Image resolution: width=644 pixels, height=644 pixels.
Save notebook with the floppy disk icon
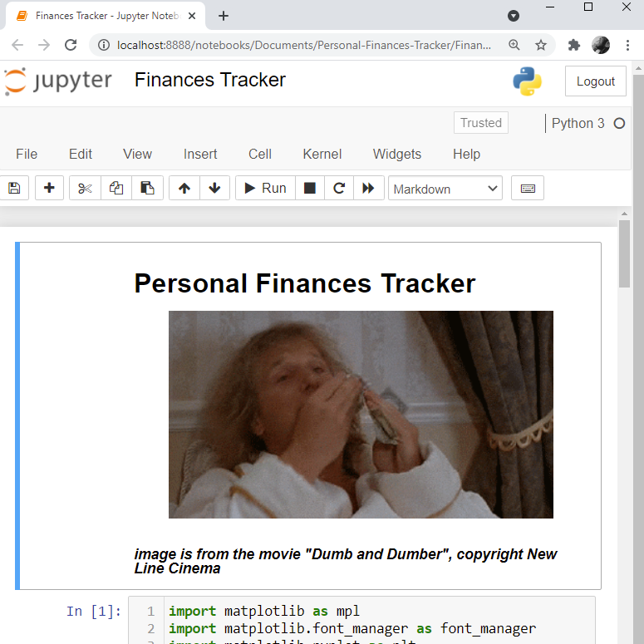pos(14,188)
